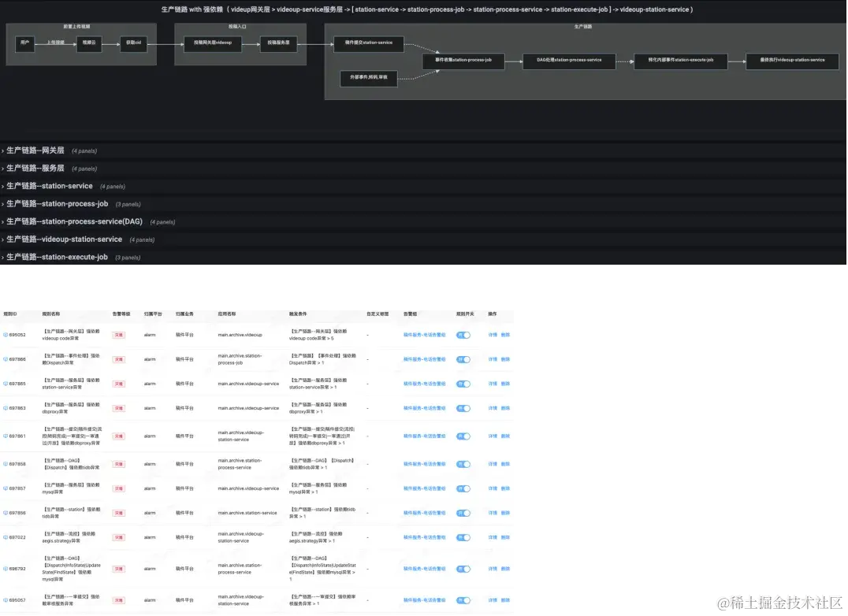The width and height of the screenshot is (848, 616).
Task: Open 详情 for rule 696792
Action: 493,569
